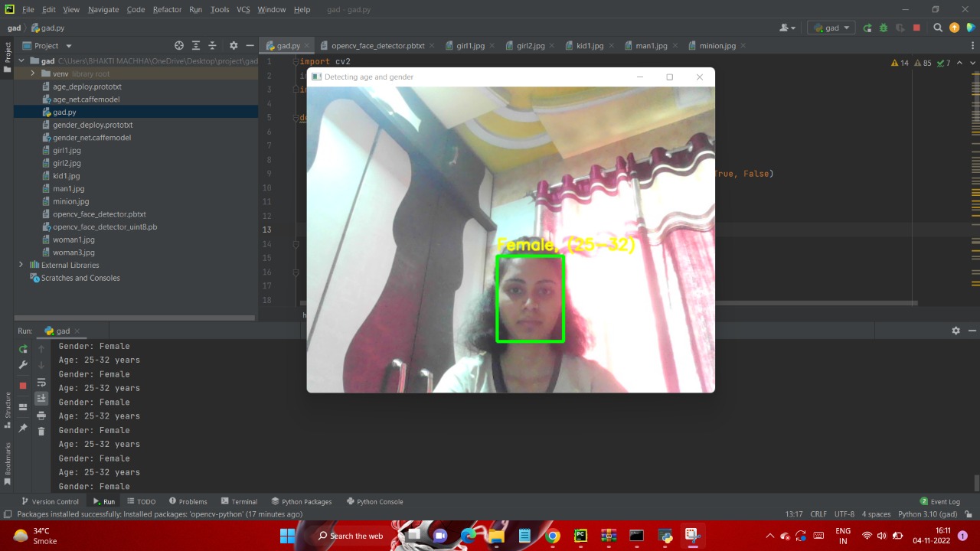
Task: Collapse All items in Project panel
Action: 212,45
